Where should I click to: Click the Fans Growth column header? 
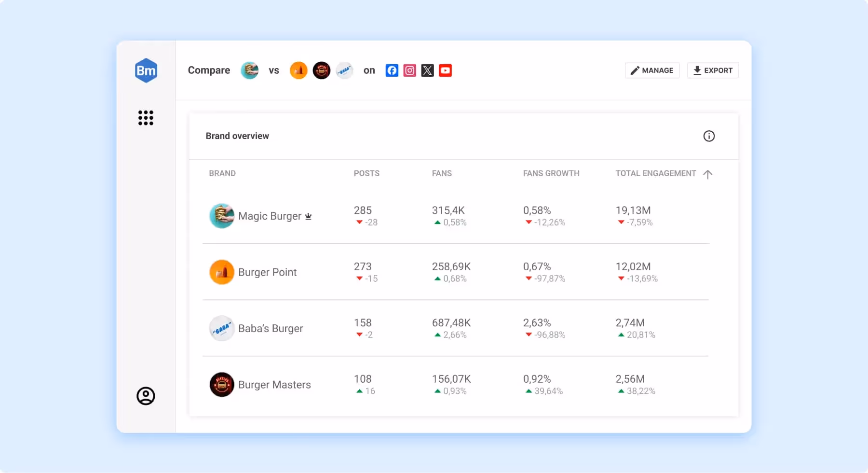pyautogui.click(x=551, y=173)
